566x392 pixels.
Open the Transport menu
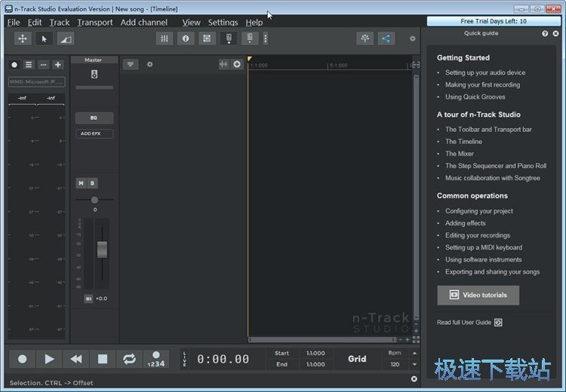95,23
